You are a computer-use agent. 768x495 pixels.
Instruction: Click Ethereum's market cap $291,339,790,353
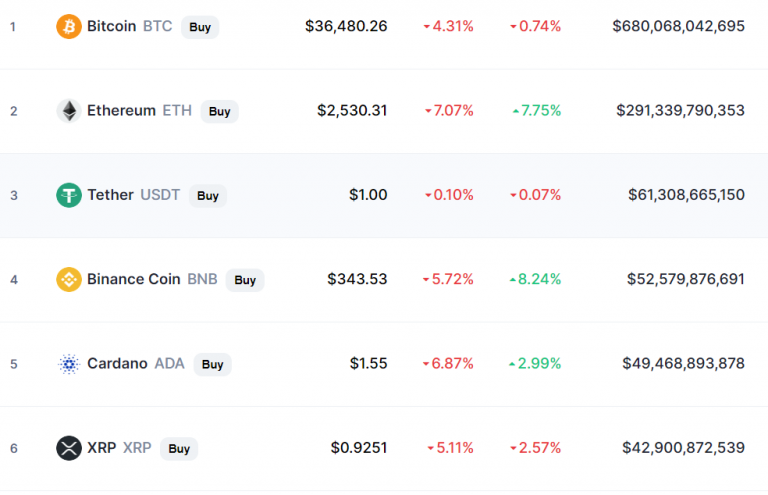(680, 110)
